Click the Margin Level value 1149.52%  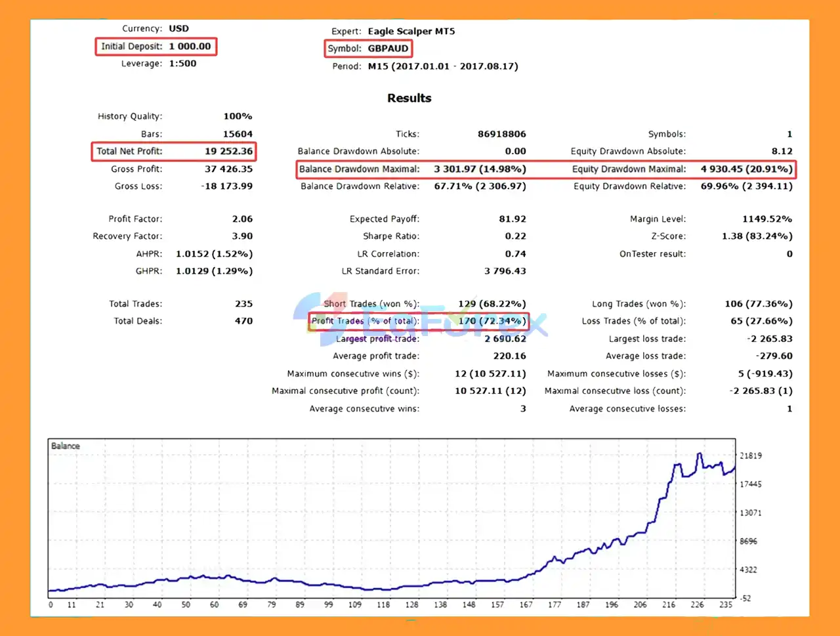[x=766, y=219]
